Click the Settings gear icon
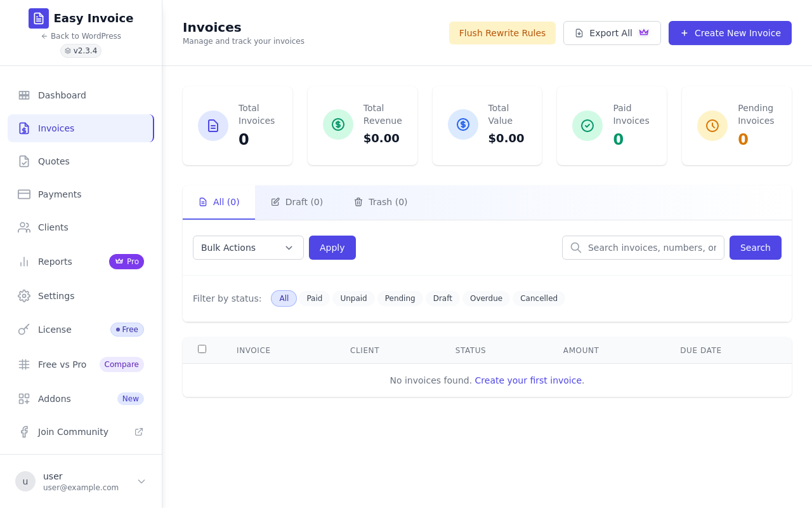This screenshot has height=508, width=812. [x=24, y=296]
